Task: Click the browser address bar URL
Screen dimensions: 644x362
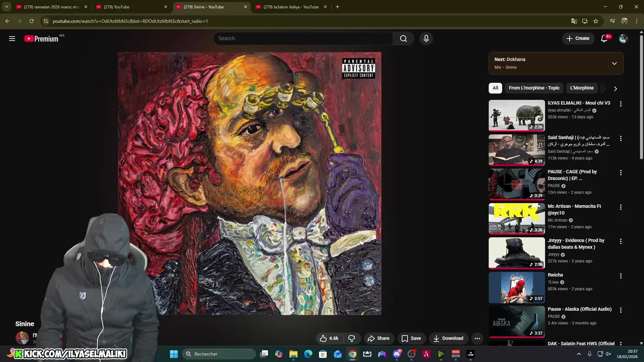Action: (130, 21)
